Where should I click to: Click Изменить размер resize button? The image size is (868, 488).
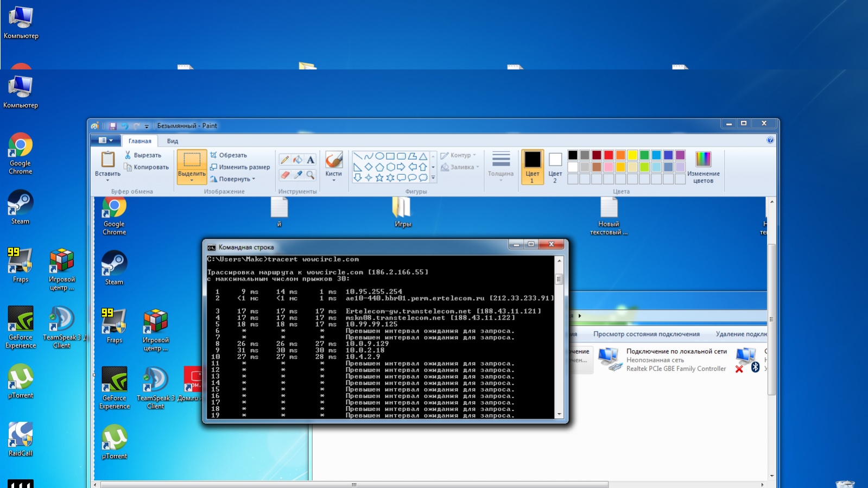(x=240, y=167)
